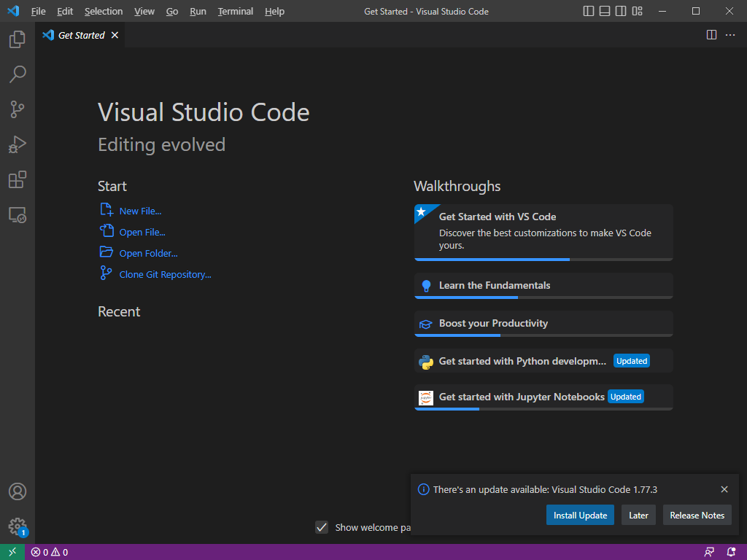The height and width of the screenshot is (560, 747).
Task: Open Get Started with VS Code walkthrough
Action: (543, 233)
